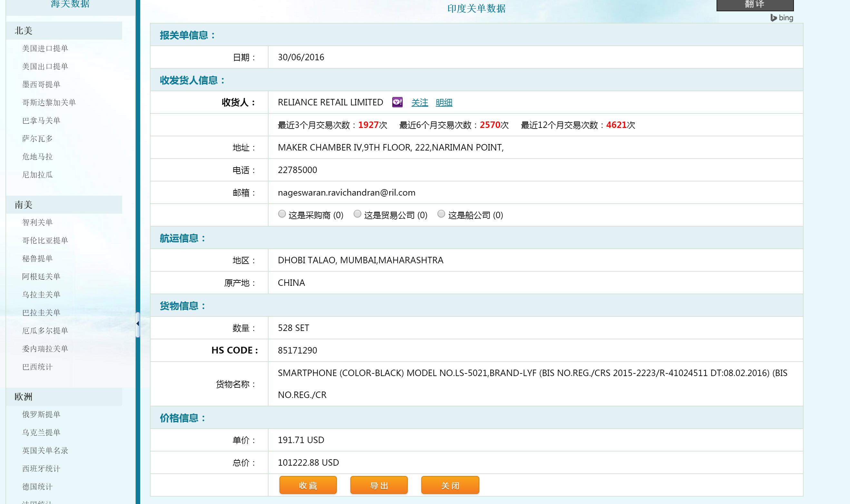Viewport: 850px width, 504px height.
Task: Select 乌克兰提单 in the sidebar
Action: (41, 432)
